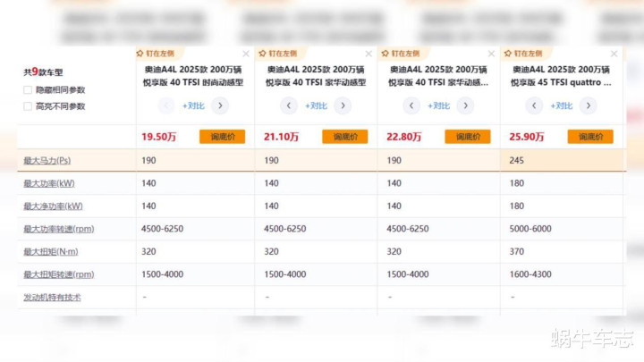Check 高亮不同参数 option

[28, 106]
